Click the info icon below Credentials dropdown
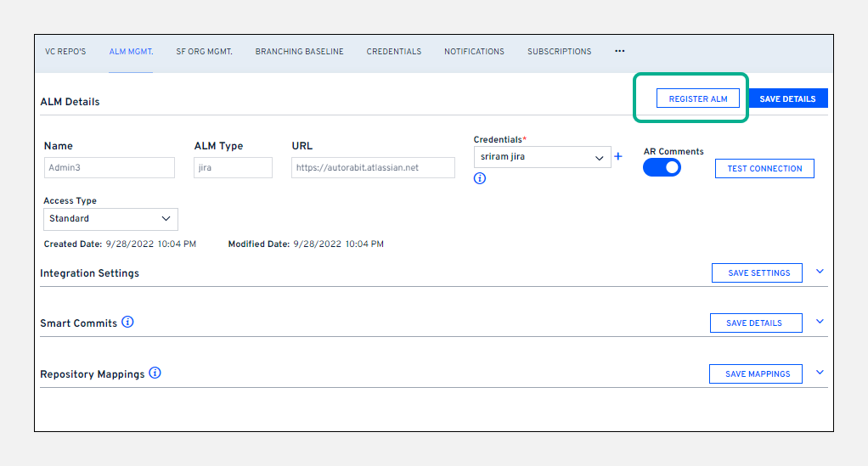868x466 pixels. point(480,178)
